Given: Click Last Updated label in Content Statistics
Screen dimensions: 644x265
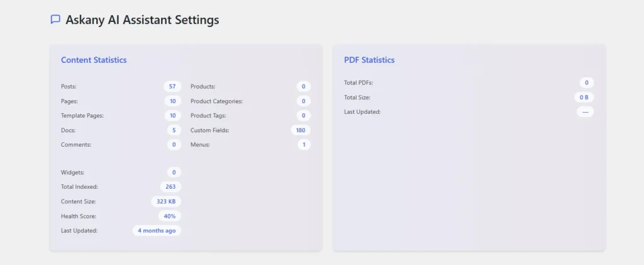Looking at the screenshot, I should (x=79, y=230).
